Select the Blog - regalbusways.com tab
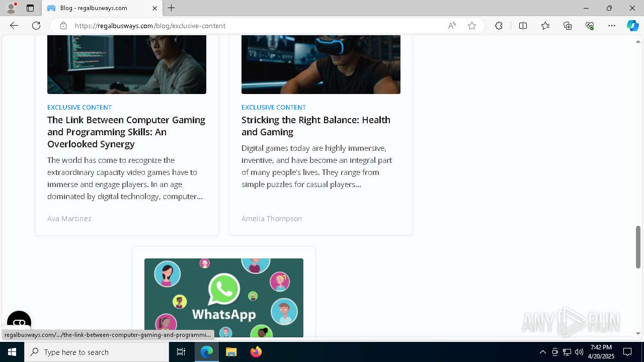 pyautogui.click(x=102, y=8)
